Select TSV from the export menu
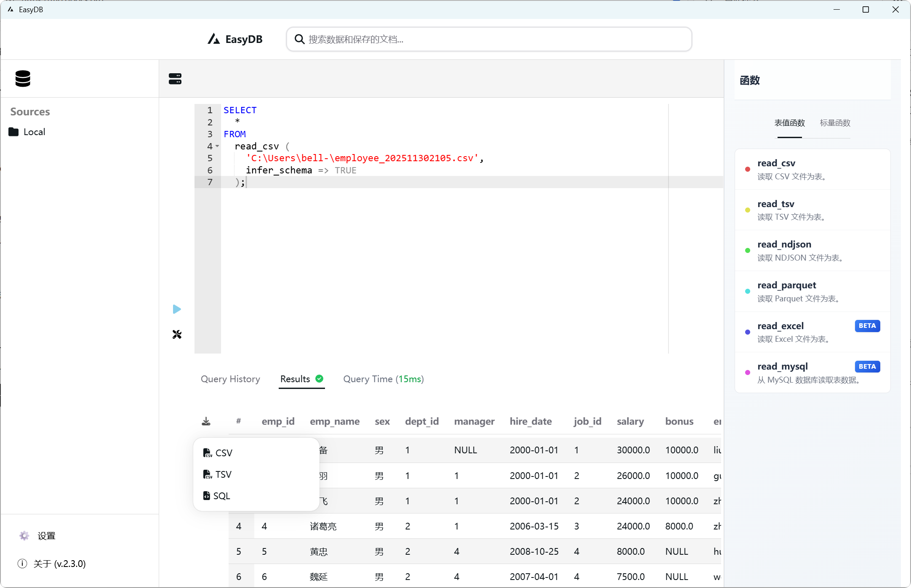 point(223,474)
